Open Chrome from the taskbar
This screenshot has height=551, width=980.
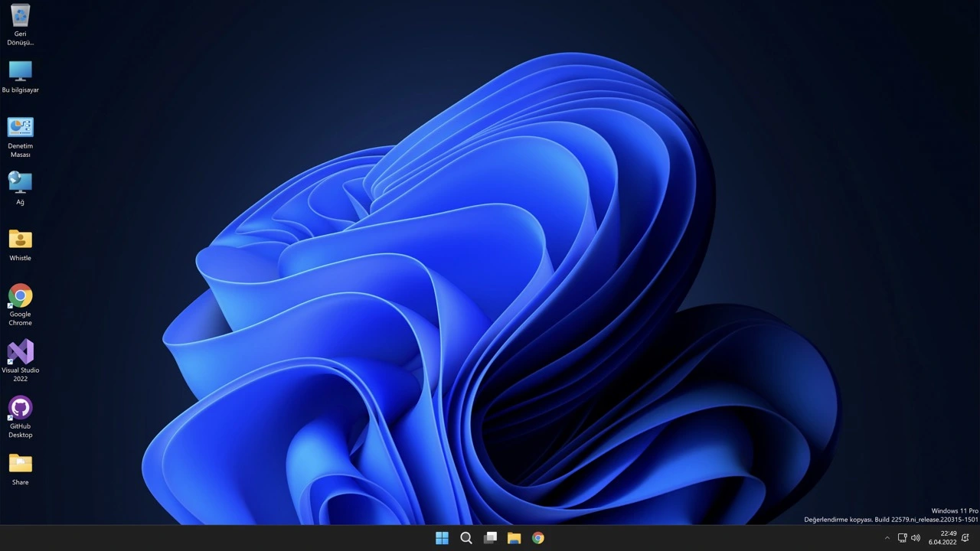[537, 538]
